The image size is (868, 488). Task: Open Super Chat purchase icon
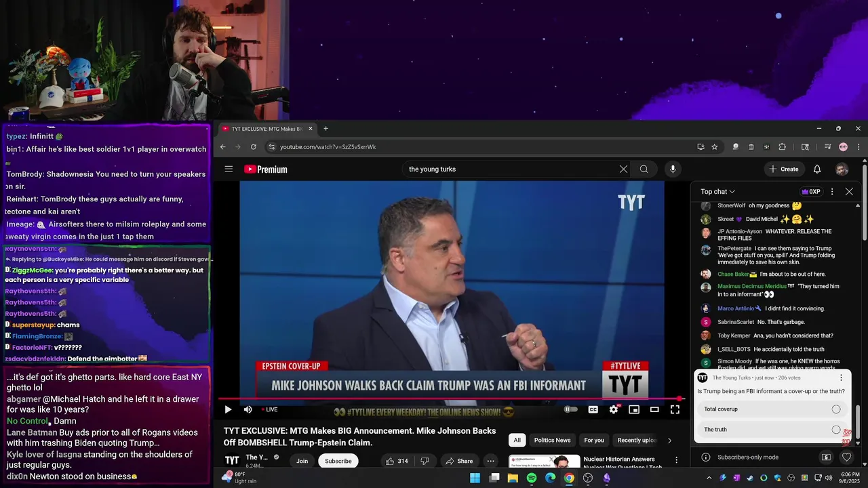pos(826,457)
